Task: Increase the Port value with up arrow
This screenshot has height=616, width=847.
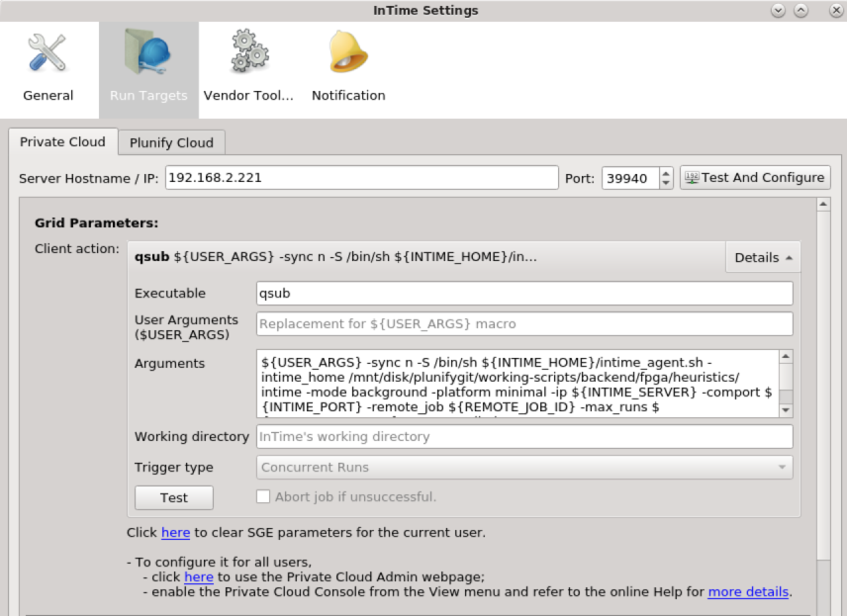Action: pyautogui.click(x=666, y=173)
